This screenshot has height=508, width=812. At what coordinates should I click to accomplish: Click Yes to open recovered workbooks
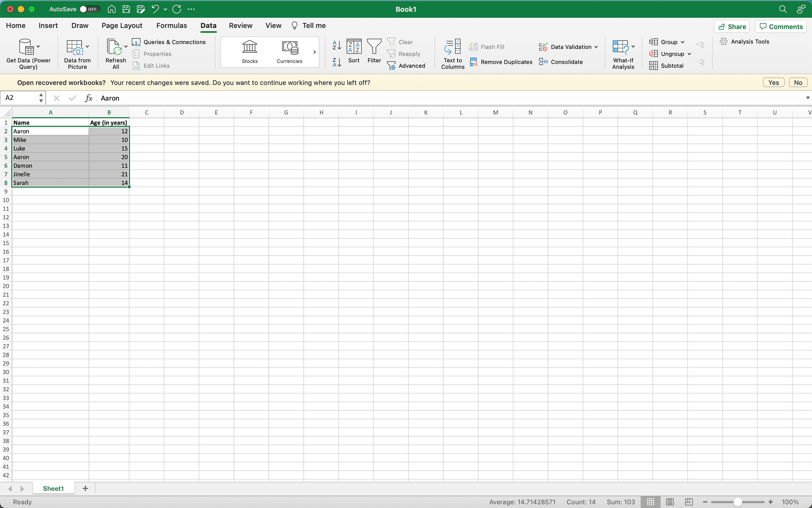click(x=773, y=82)
